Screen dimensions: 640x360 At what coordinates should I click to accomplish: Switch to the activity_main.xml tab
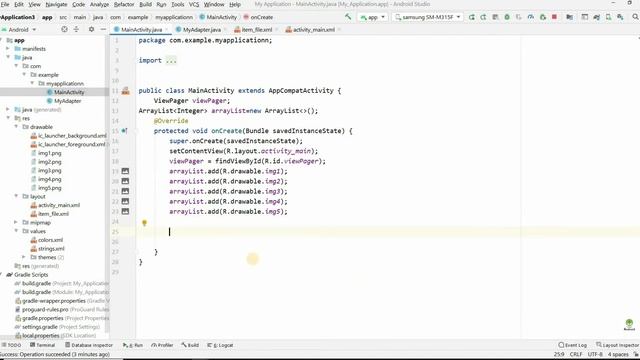coord(313,30)
